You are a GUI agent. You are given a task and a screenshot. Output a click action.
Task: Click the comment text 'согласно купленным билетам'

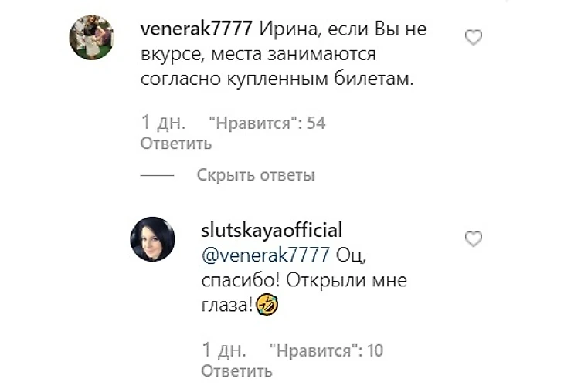[275, 79]
